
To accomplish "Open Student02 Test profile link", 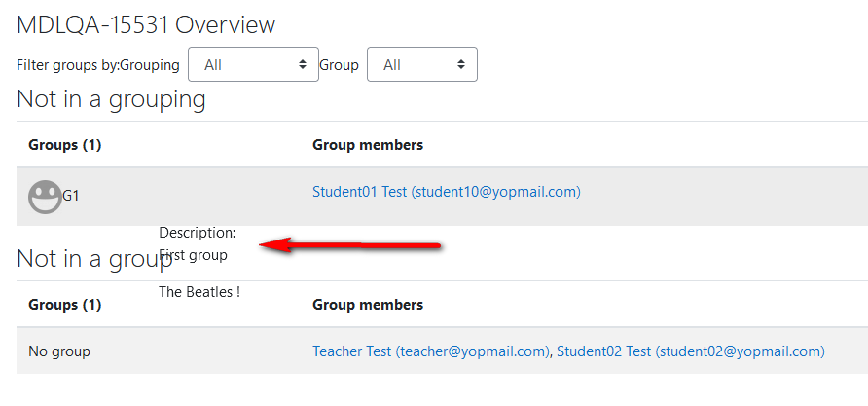I will click(x=690, y=351).
